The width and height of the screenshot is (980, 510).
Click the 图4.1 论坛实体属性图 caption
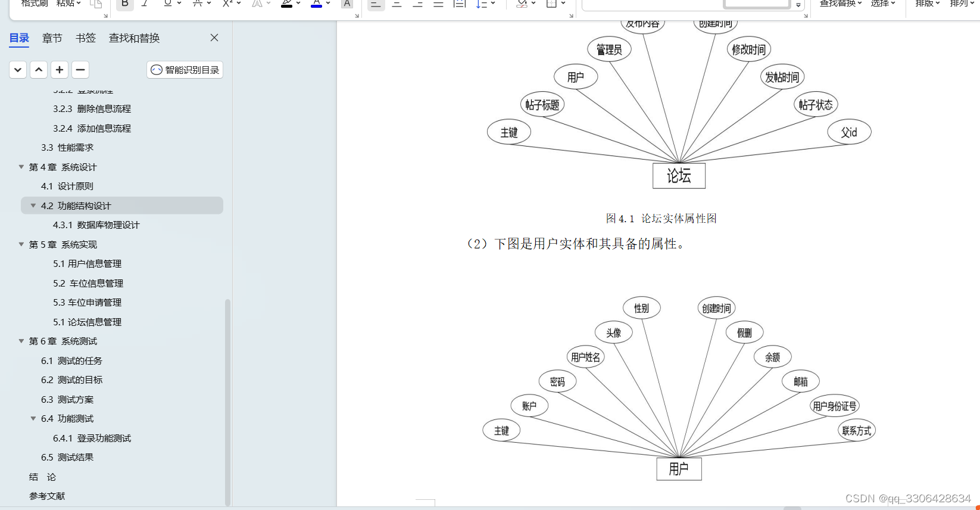tap(661, 219)
